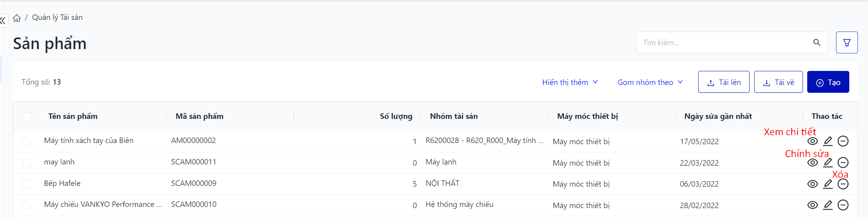
Task: Edit the may lanh product row
Action: [828, 162]
